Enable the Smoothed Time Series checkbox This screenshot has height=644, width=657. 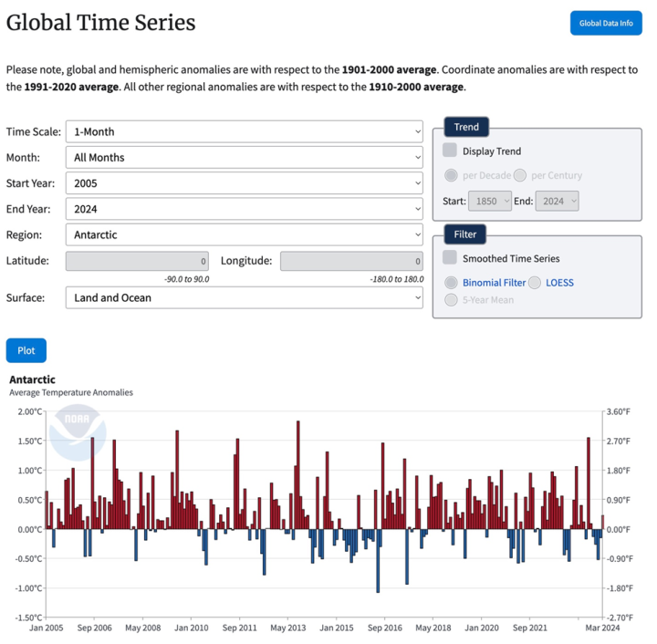(x=450, y=257)
